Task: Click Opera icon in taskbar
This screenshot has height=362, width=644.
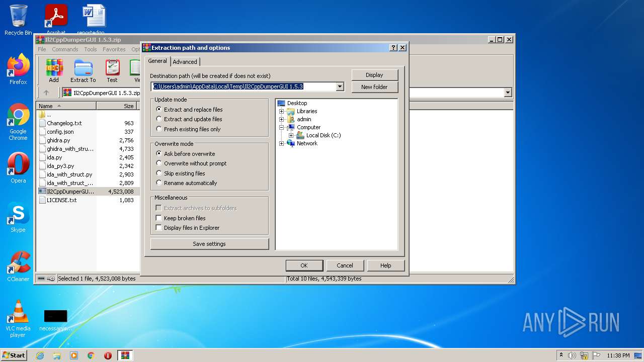Action: click(108, 355)
